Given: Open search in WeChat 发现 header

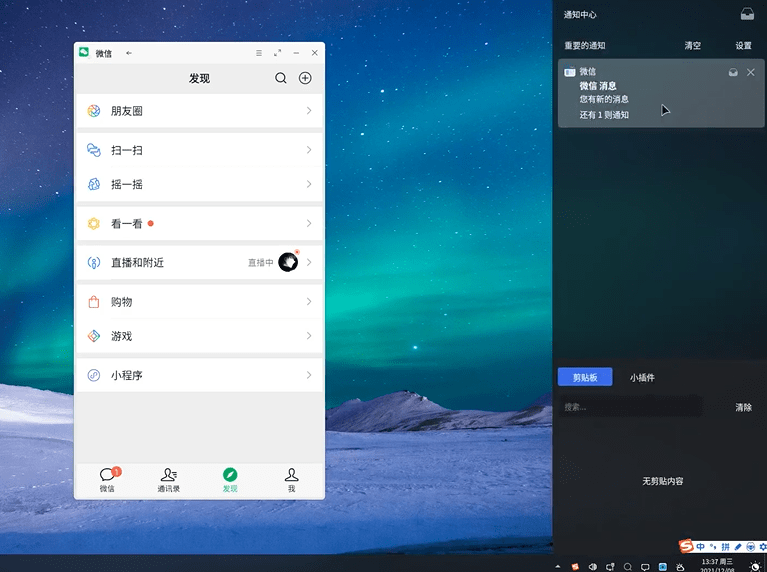Looking at the screenshot, I should (281, 78).
